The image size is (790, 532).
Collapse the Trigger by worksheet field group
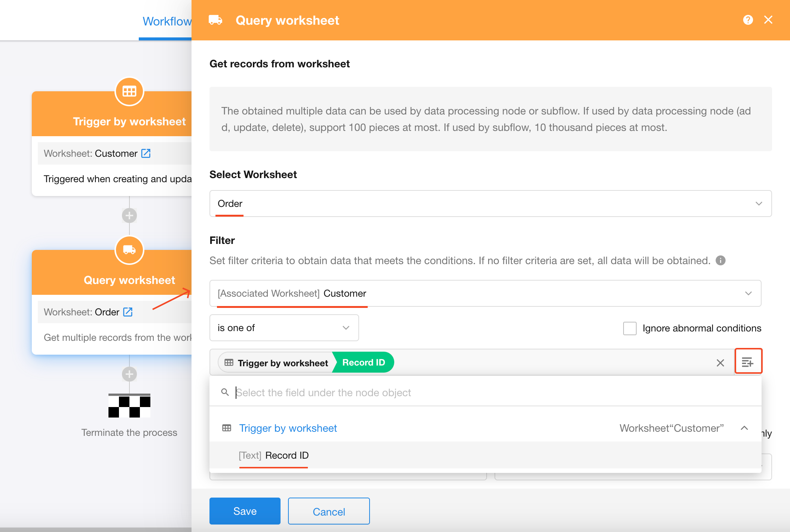(744, 428)
